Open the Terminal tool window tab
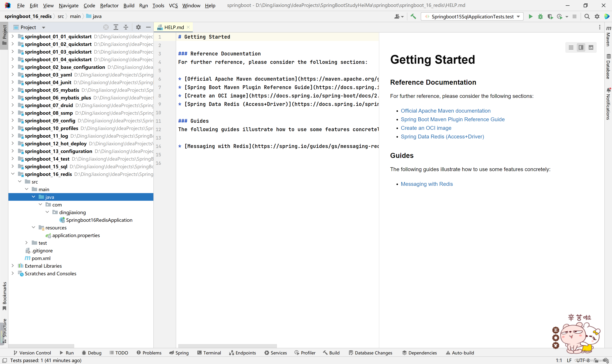Viewport: 612px width, 364px height. (x=209, y=353)
